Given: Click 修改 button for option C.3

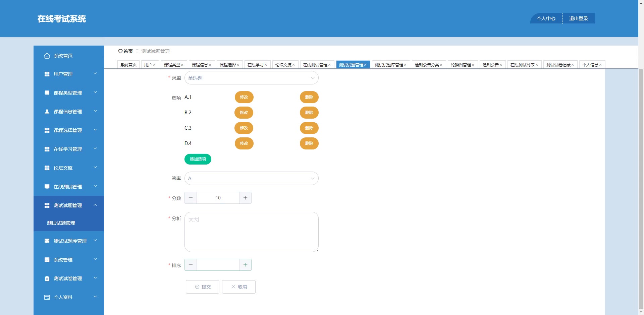Looking at the screenshot, I should [x=244, y=128].
